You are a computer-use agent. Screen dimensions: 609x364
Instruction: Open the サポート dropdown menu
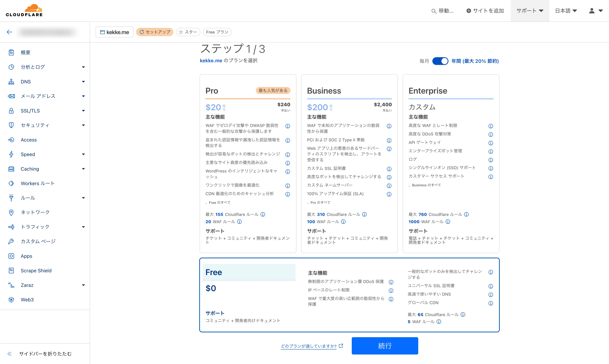tap(530, 11)
